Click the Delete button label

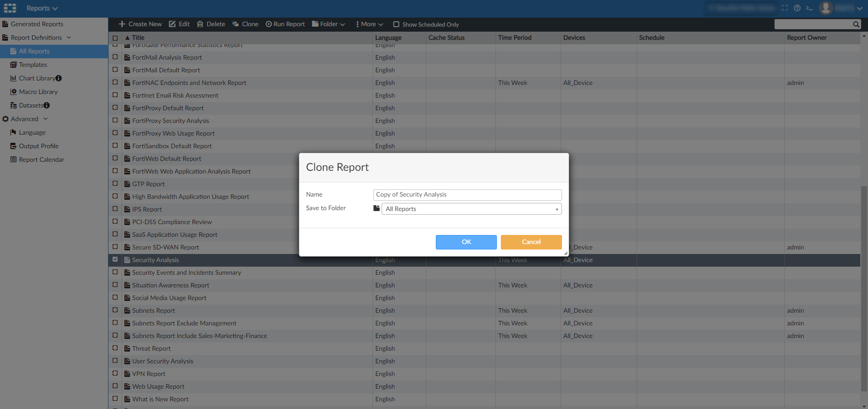tap(216, 24)
